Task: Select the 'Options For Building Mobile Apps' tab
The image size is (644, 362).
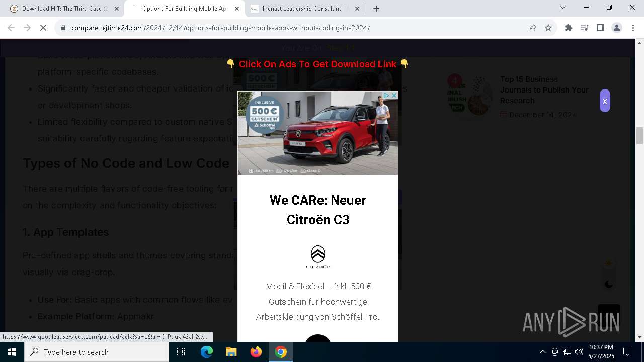Action: 185,9
